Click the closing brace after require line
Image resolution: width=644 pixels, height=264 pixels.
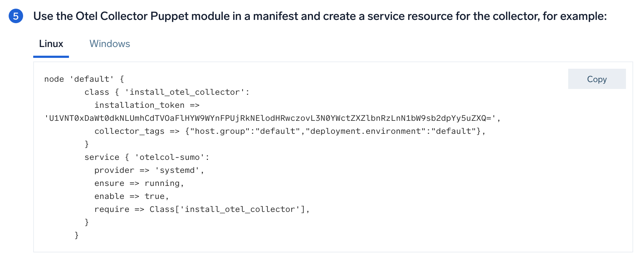[87, 222]
